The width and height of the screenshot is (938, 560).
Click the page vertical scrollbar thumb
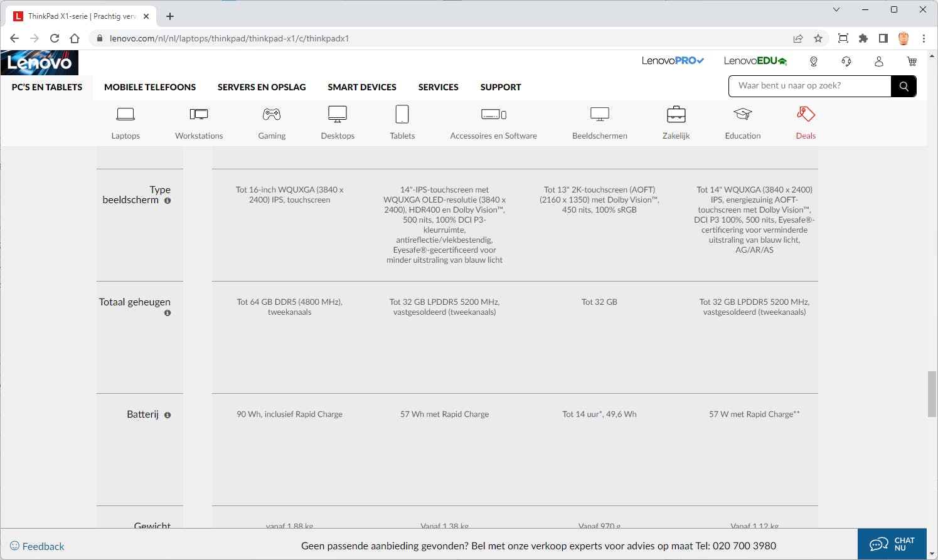tap(932, 394)
